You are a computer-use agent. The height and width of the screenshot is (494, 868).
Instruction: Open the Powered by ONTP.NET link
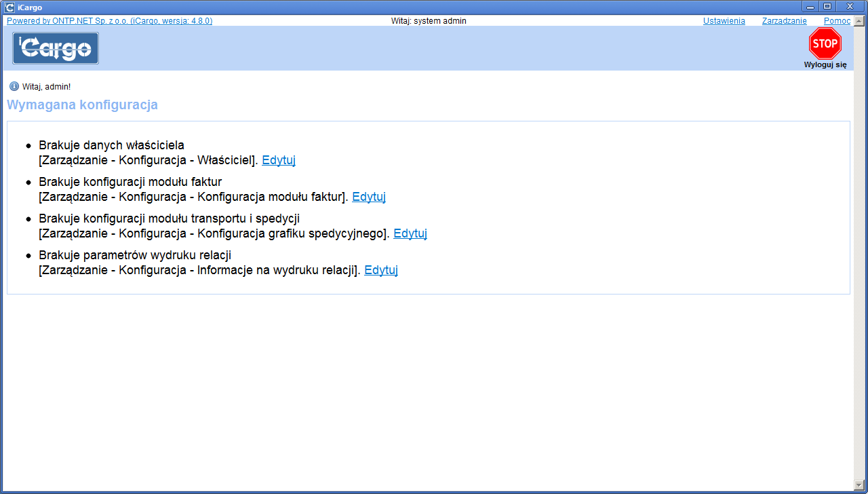click(109, 21)
